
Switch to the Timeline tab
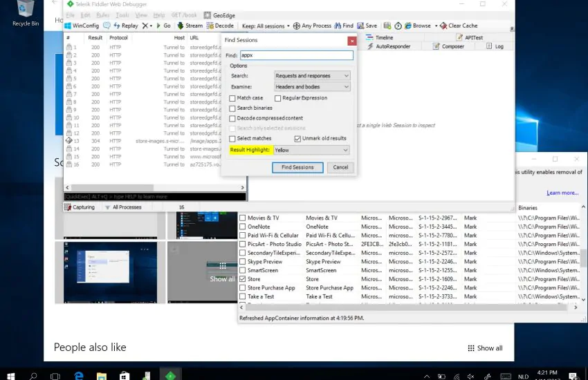[380, 37]
